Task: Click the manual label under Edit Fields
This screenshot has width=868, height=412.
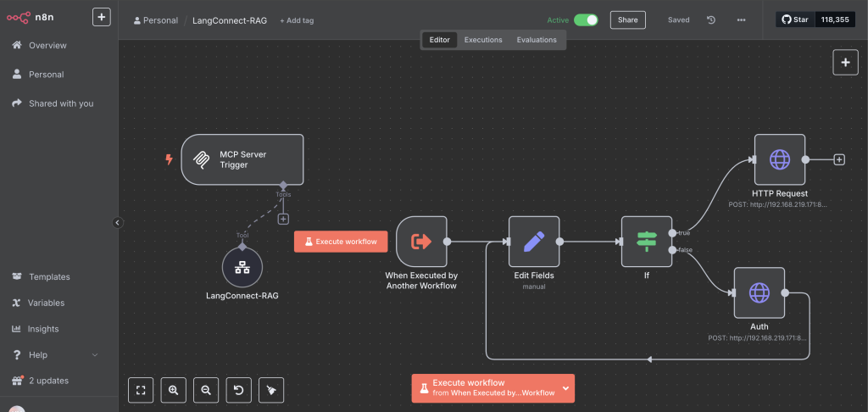Action: 534,287
